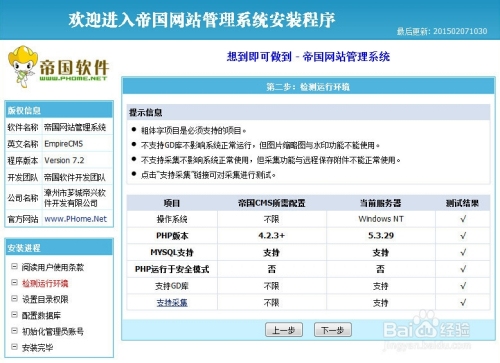The width and height of the screenshot is (500, 363).
Task: Click the EmpireCMS English name value
Action: [64, 144]
